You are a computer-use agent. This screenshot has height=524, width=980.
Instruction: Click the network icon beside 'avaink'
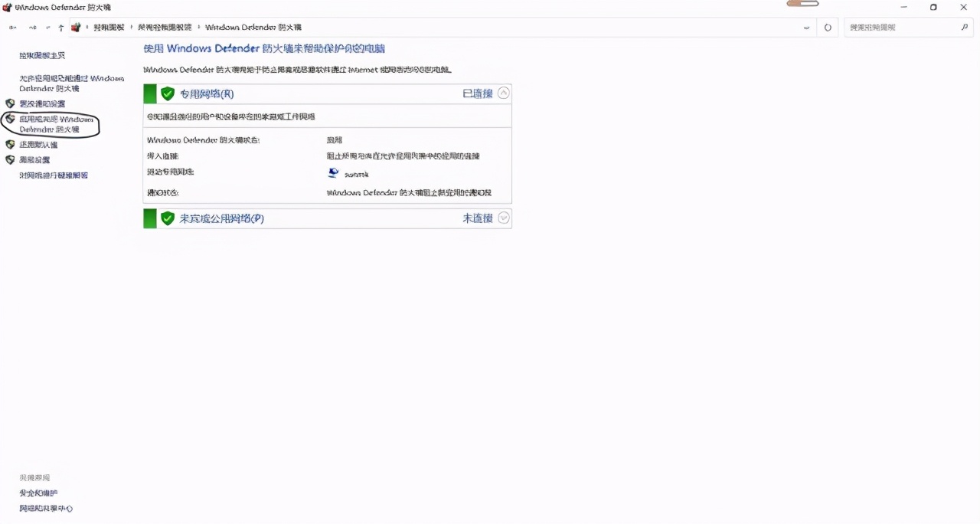click(332, 172)
